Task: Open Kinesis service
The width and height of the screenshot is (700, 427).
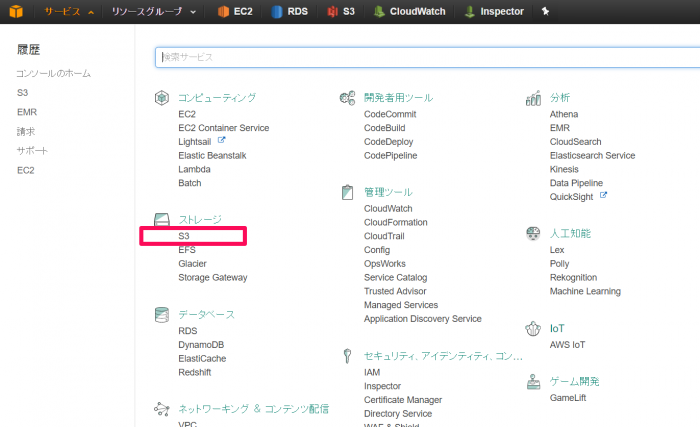Action: (564, 169)
